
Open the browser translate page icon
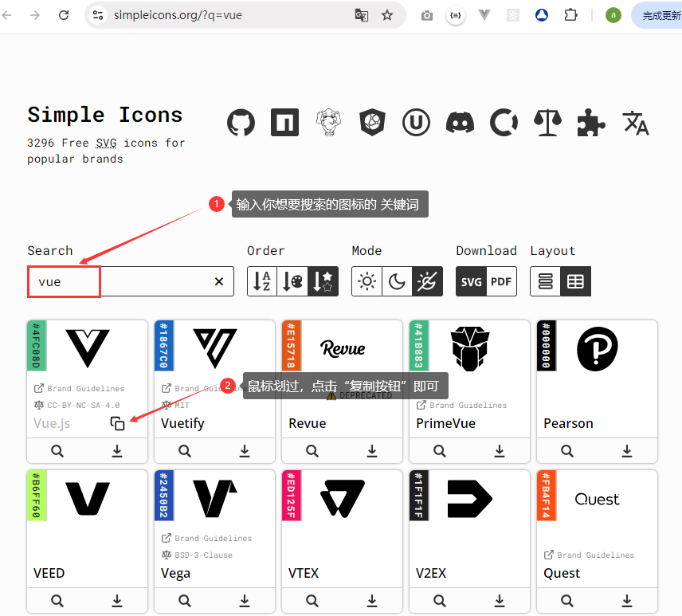click(362, 16)
